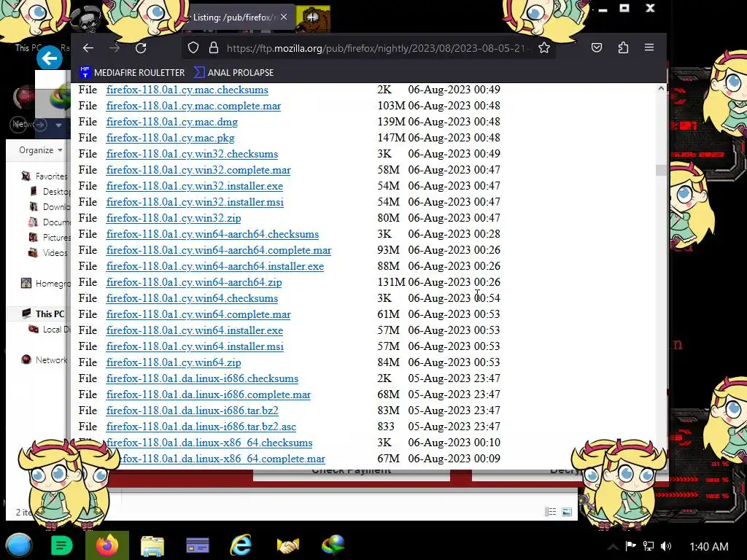The image size is (747, 560).
Task: Download firefox-118.0a1.cy.win32.complete.mar
Action: coord(198,170)
